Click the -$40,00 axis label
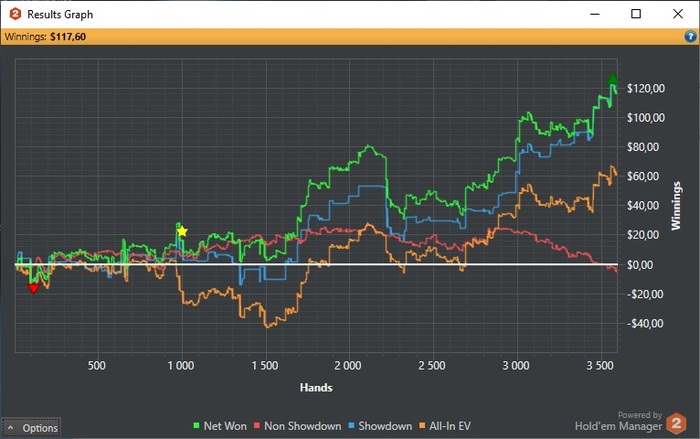Viewport: 700px width, 439px height. (645, 323)
